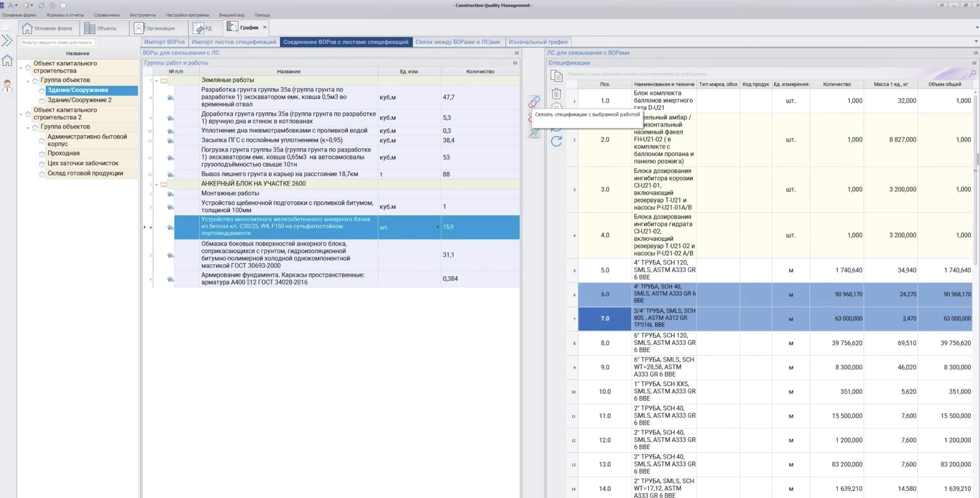Maximize the Группы работ и работы panel
This screenshot has width=980, height=498.
(515, 63)
